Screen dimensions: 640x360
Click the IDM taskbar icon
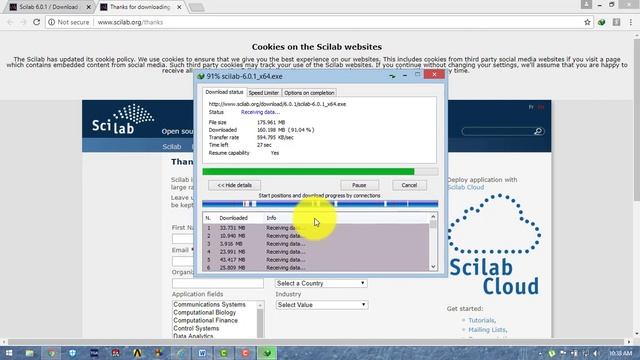267,353
